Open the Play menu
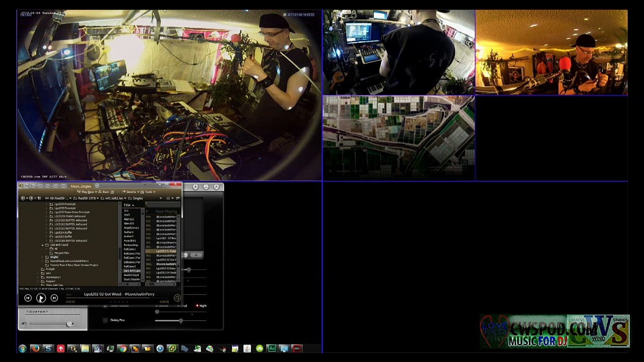Viewport: 644px width, 362px height. tap(48, 186)
